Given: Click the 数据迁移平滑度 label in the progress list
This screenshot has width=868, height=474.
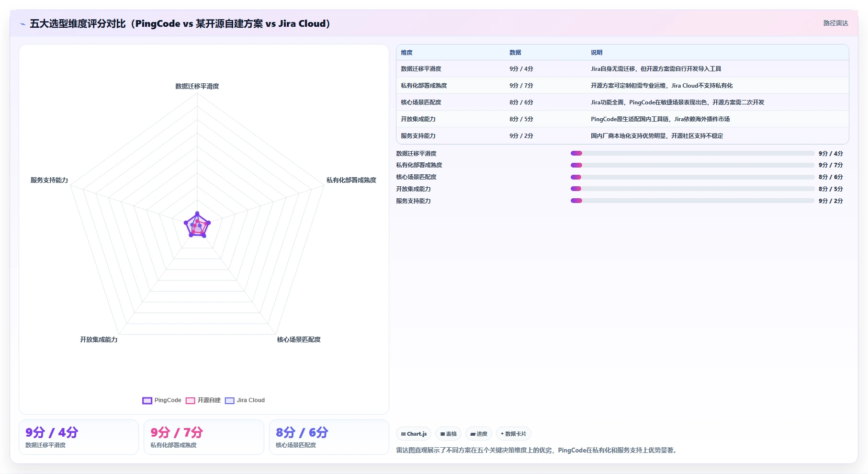Looking at the screenshot, I should click(416, 153).
